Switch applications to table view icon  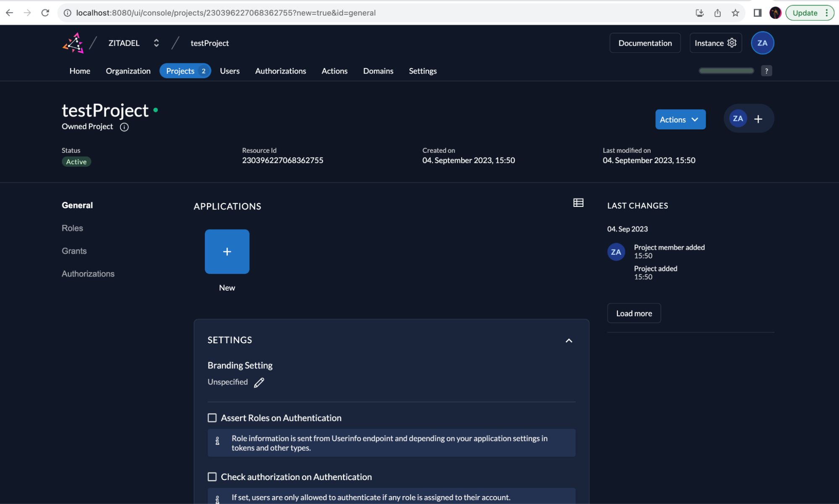coord(578,203)
